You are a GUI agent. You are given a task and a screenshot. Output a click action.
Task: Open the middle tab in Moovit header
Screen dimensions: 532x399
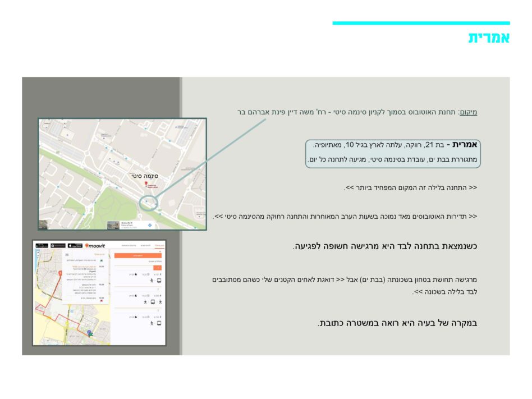coord(145,246)
